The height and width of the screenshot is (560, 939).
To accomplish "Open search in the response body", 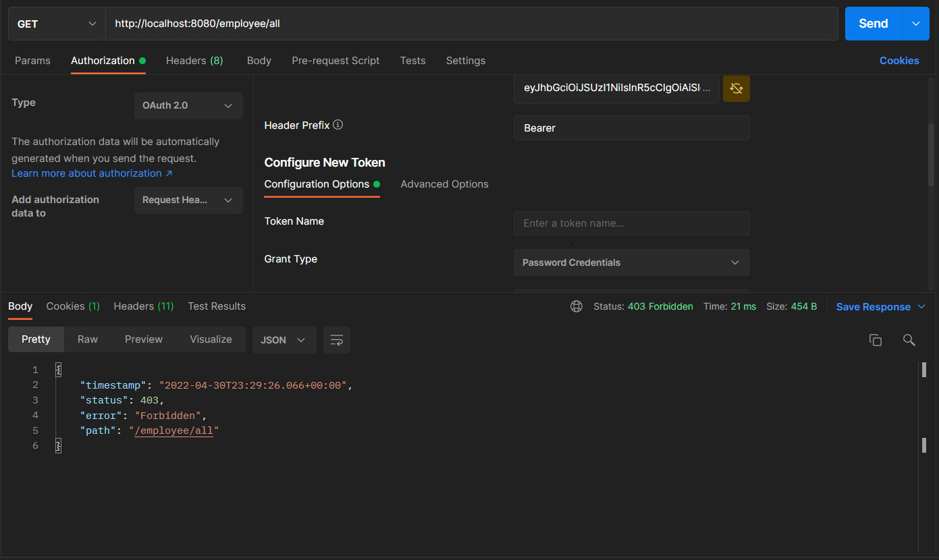I will pyautogui.click(x=909, y=340).
